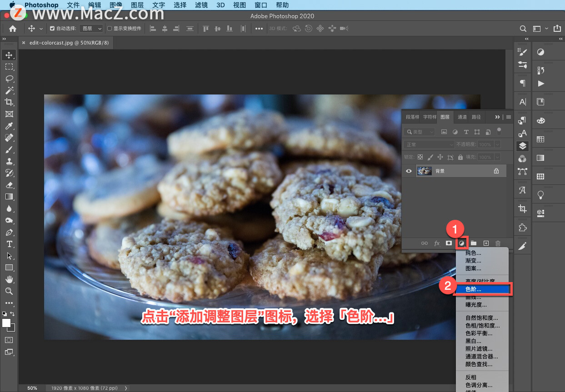Viewport: 565px width, 392px height.
Task: Click the add layer style fx icon
Action: (x=437, y=243)
